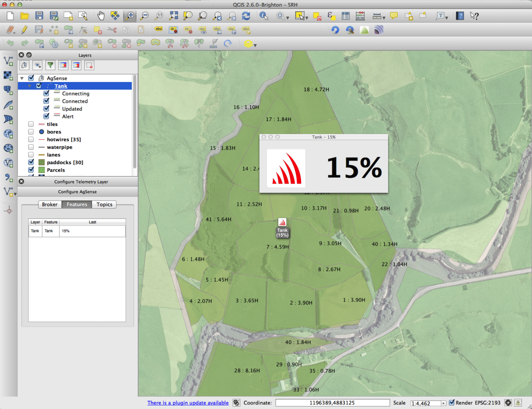Open the Help contents icon
The height and width of the screenshot is (409, 532).
click(460, 16)
